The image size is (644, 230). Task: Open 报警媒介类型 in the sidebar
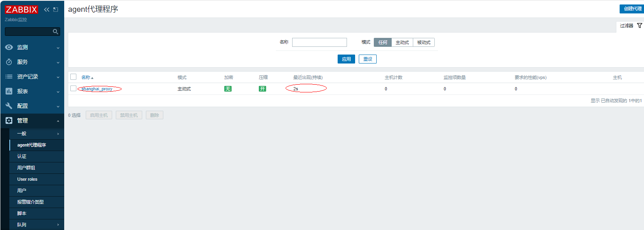(30, 202)
